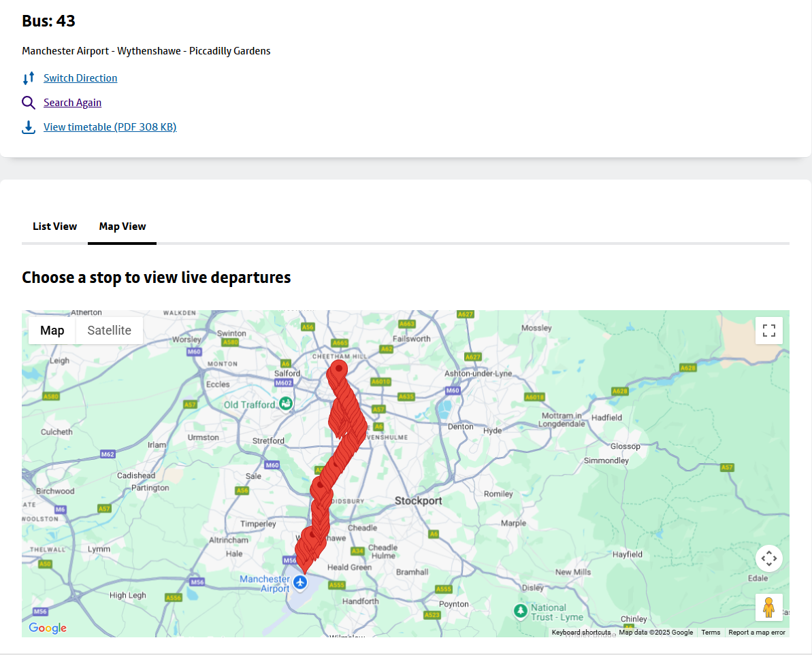
Task: Click the Old Trafford stadium marker
Action: (x=287, y=403)
